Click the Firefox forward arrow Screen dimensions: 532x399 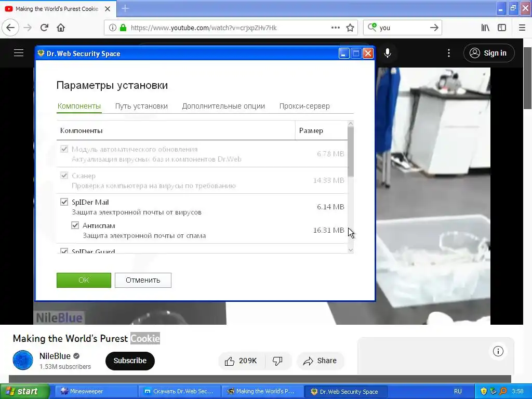point(28,28)
